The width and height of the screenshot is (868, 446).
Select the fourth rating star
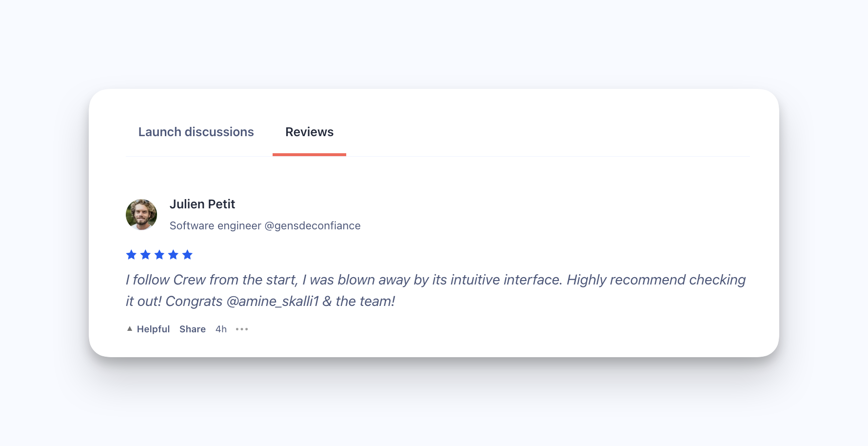173,254
